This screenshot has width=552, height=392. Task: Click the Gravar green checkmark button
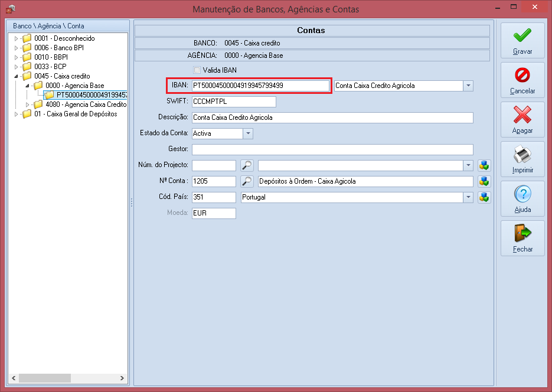[x=522, y=41]
